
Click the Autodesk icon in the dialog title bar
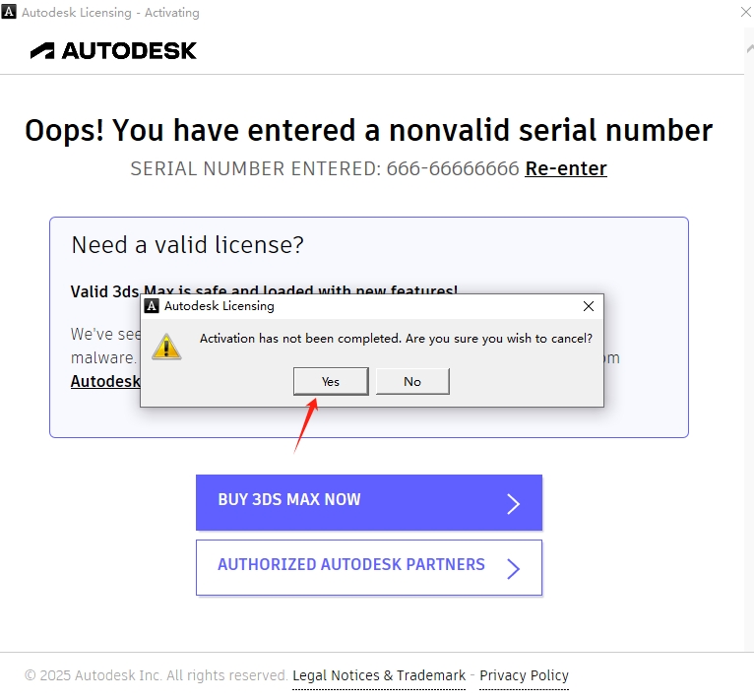click(152, 306)
